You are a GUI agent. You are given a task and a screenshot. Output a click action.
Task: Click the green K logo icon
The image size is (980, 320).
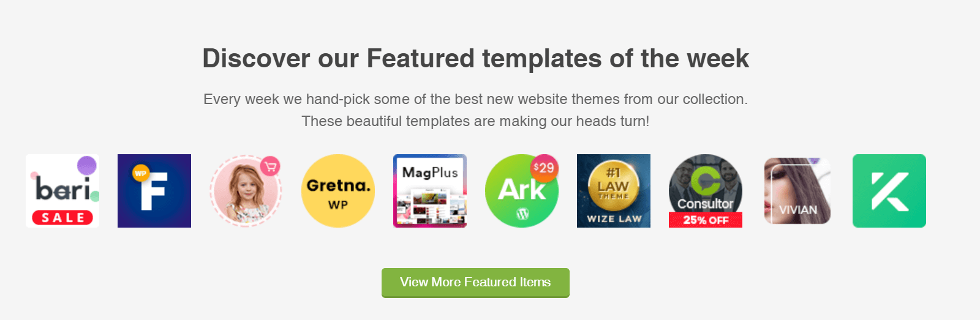(x=889, y=191)
